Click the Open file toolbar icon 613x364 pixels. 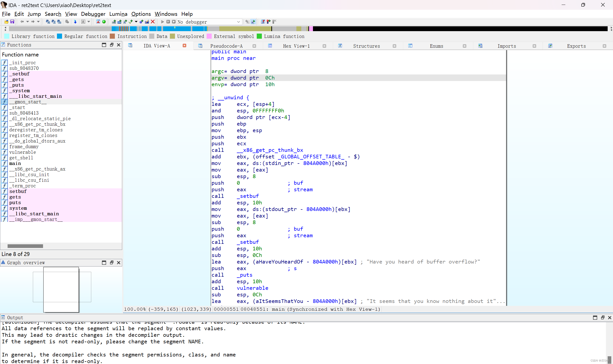coord(6,22)
